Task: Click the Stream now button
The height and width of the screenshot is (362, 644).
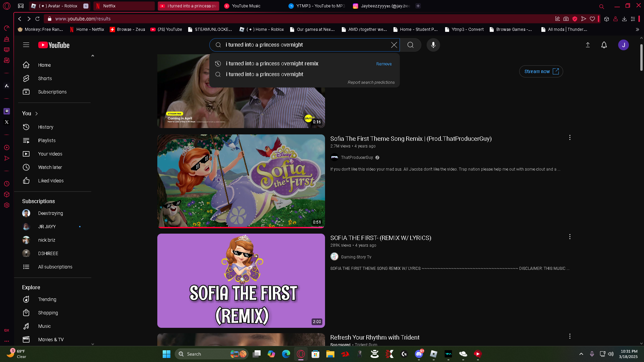Action: [x=541, y=71]
